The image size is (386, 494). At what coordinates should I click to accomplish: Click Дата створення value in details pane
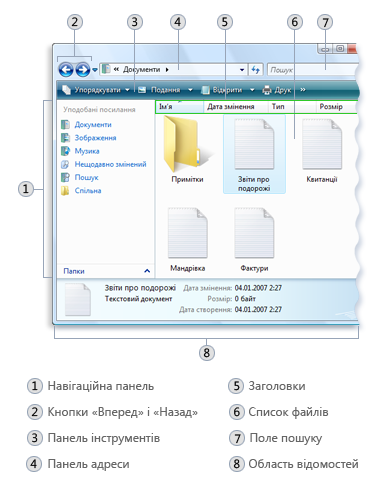[258, 310]
